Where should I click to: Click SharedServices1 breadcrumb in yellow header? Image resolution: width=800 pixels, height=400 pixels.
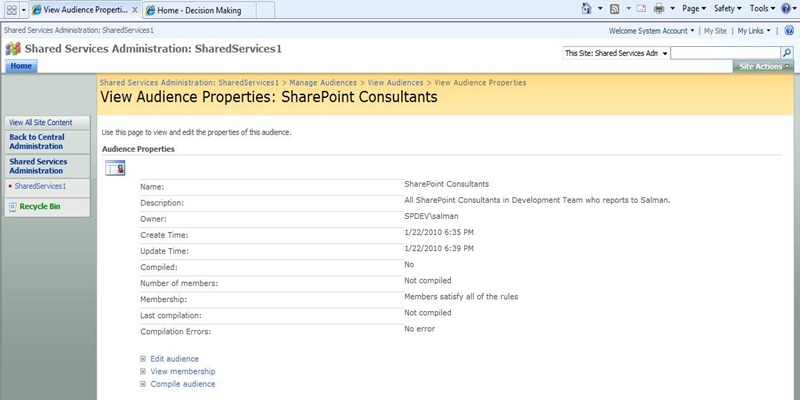[x=189, y=82]
